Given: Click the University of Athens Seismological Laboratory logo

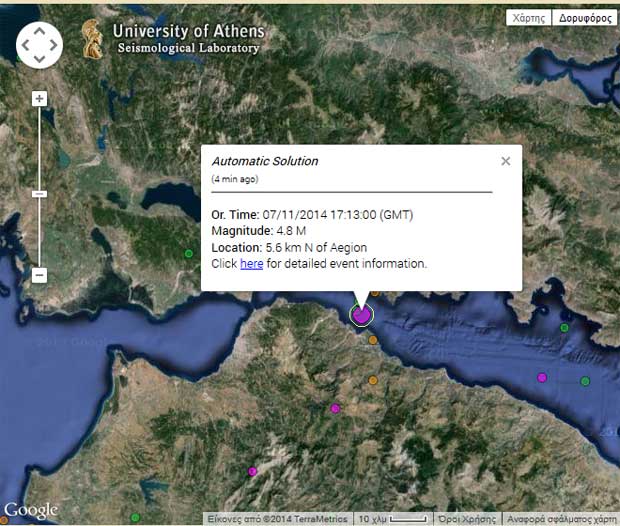Looking at the screenshot, I should tap(176, 38).
